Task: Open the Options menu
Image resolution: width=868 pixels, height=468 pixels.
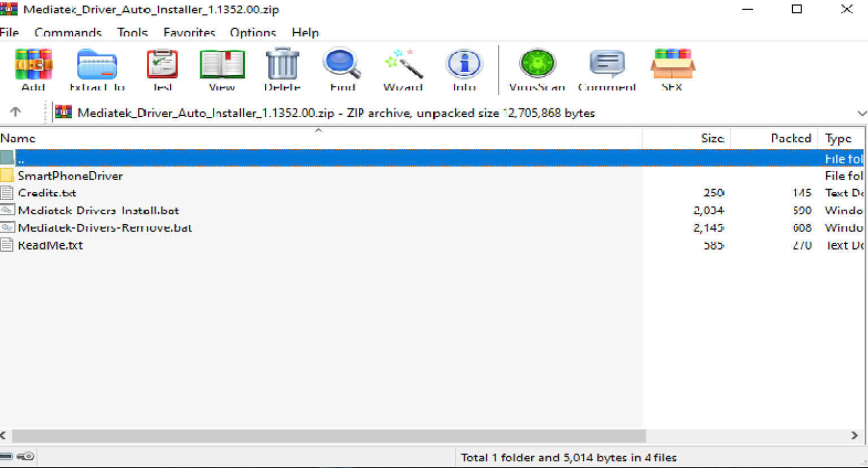Action: 253,33
